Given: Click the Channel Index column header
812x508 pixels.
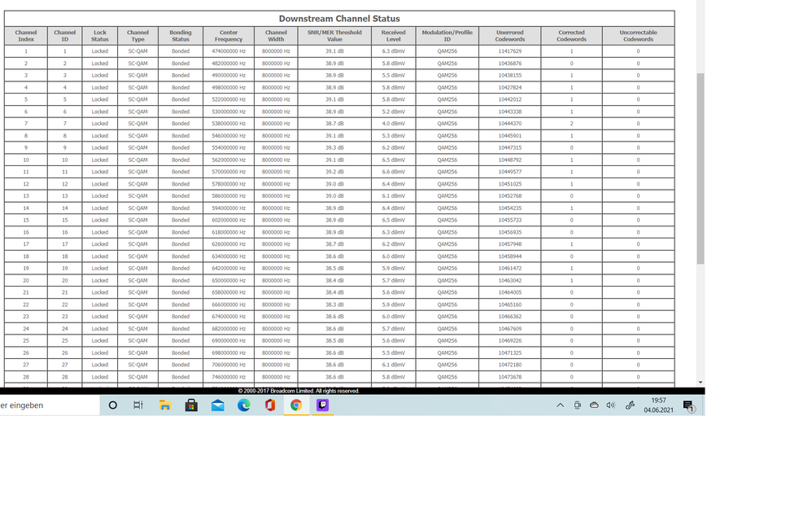Looking at the screenshot, I should pos(26,36).
